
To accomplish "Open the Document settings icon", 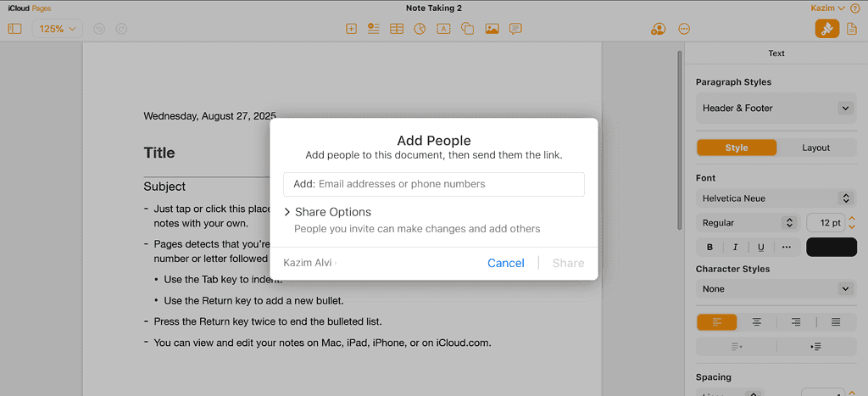I will 852,29.
